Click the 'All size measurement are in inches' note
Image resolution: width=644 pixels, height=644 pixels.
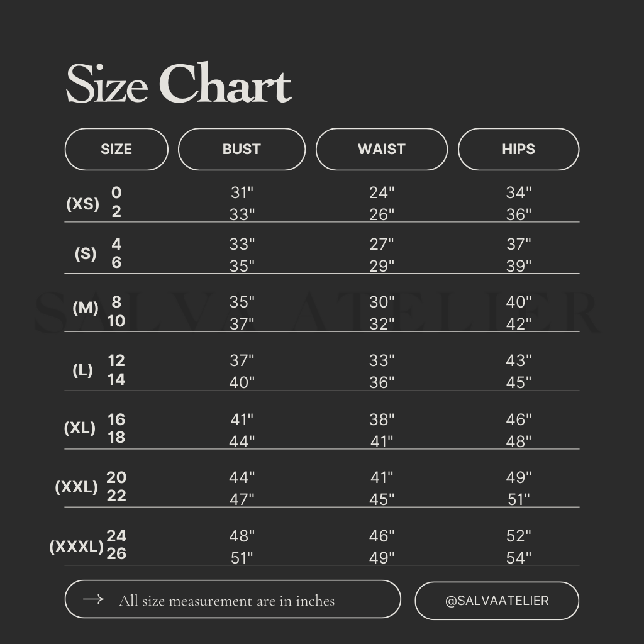[227, 601]
